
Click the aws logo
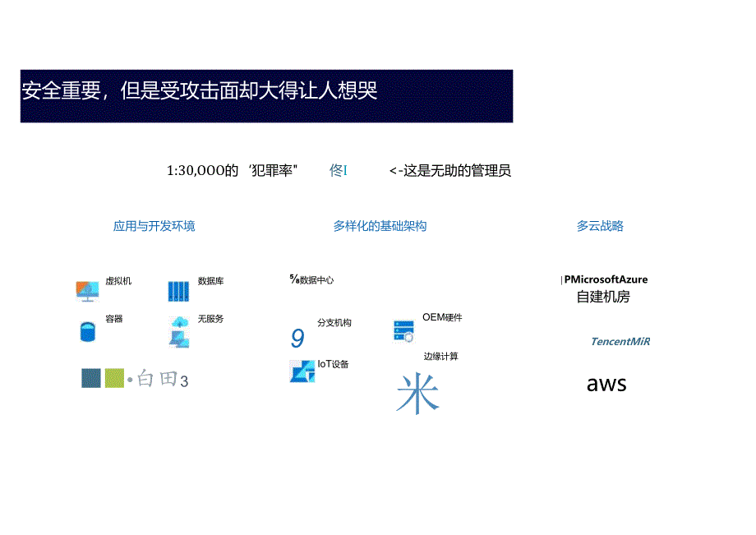606,383
